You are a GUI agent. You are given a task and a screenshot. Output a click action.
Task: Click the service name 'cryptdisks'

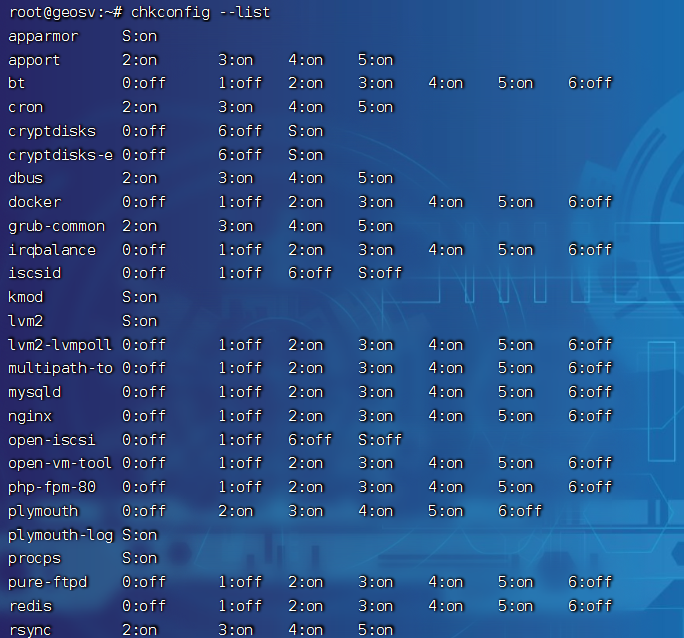click(52, 131)
